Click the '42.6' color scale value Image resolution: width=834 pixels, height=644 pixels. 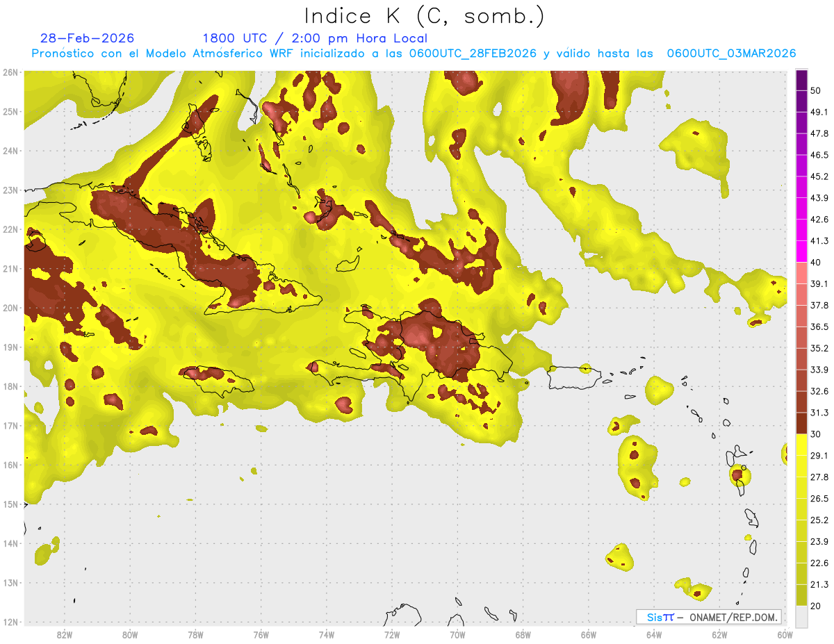point(819,220)
